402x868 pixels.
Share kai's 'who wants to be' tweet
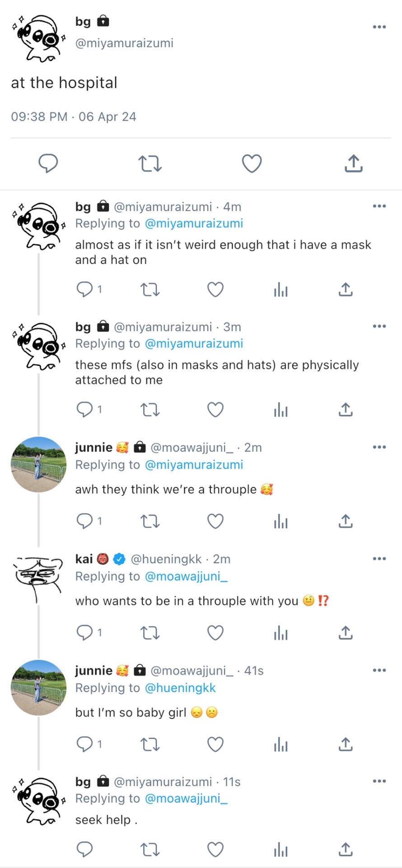click(x=346, y=632)
